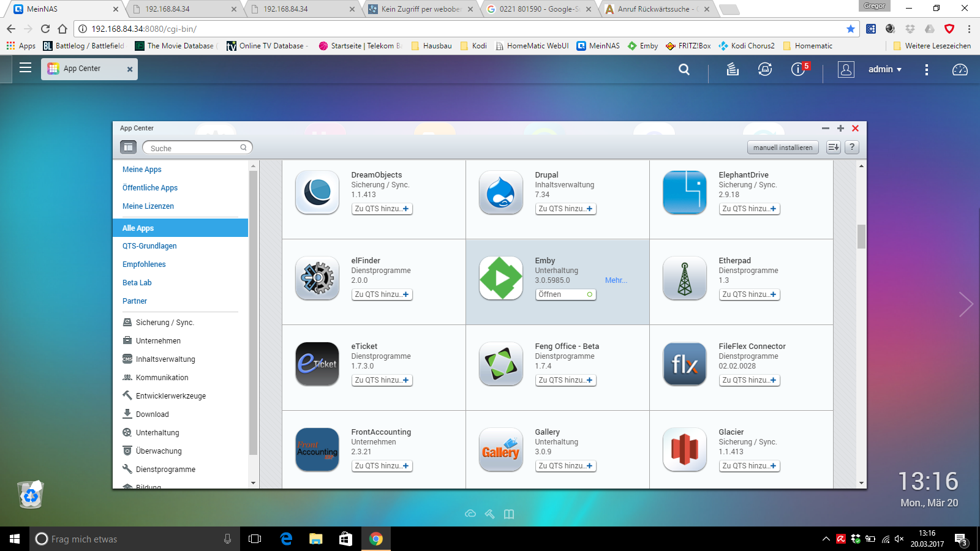Viewport: 980px width, 551px height.
Task: Select Unterhaltung category
Action: [x=151, y=433]
